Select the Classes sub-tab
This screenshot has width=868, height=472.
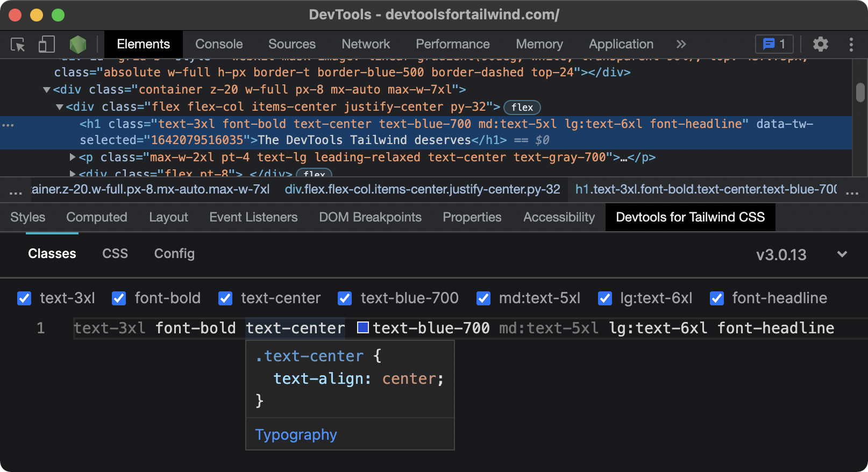[x=52, y=254]
